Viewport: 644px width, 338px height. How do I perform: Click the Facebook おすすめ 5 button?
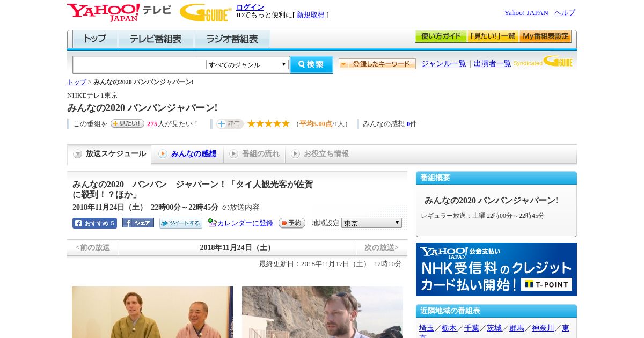click(94, 223)
